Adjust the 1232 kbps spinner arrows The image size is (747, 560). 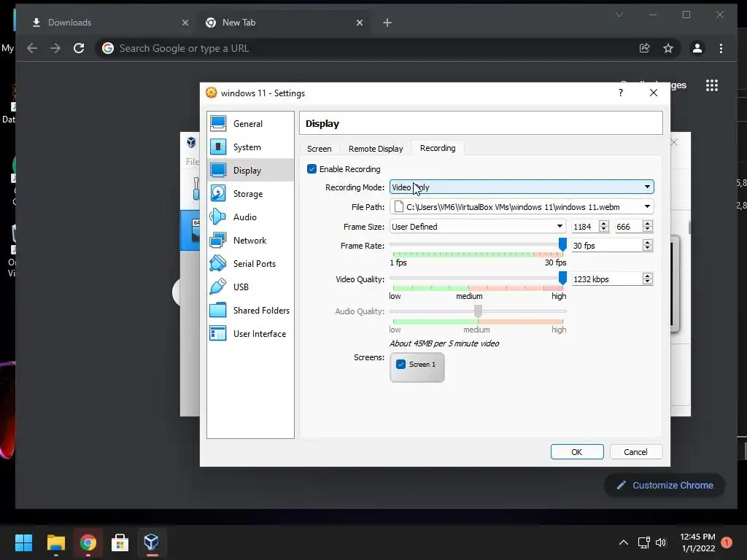click(647, 279)
